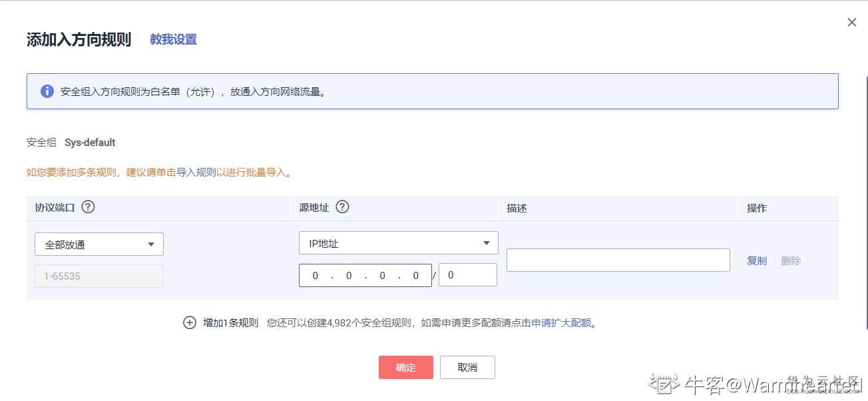868x401 pixels.
Task: Click the 1-65535 port range field
Action: 99,276
